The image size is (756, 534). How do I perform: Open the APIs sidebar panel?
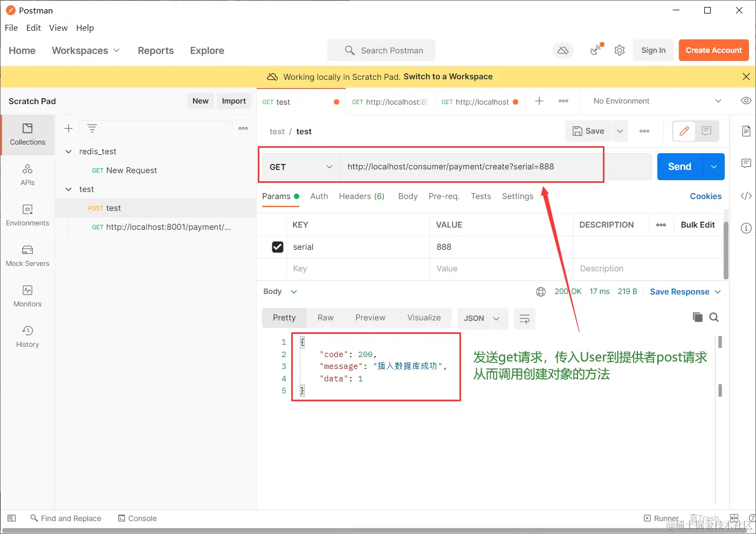pyautogui.click(x=28, y=175)
